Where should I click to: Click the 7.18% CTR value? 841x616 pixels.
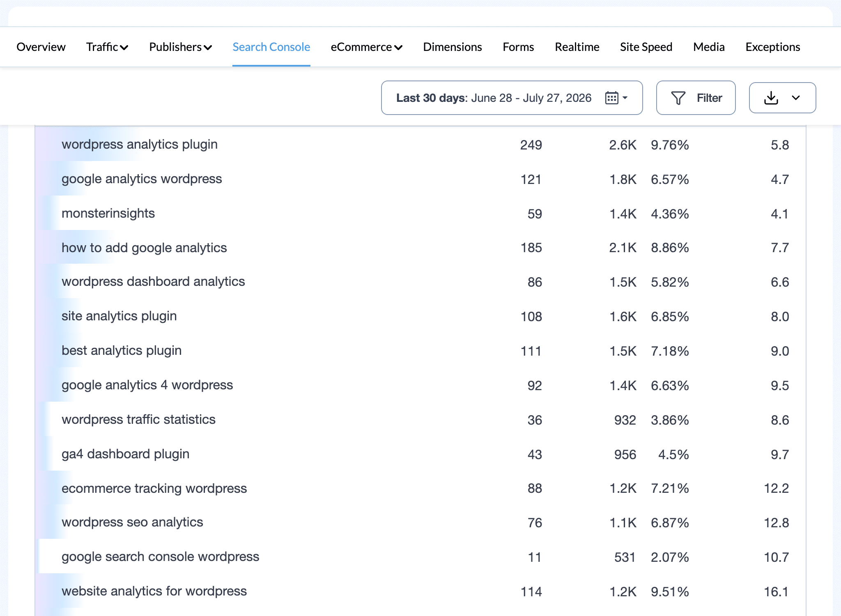(670, 351)
